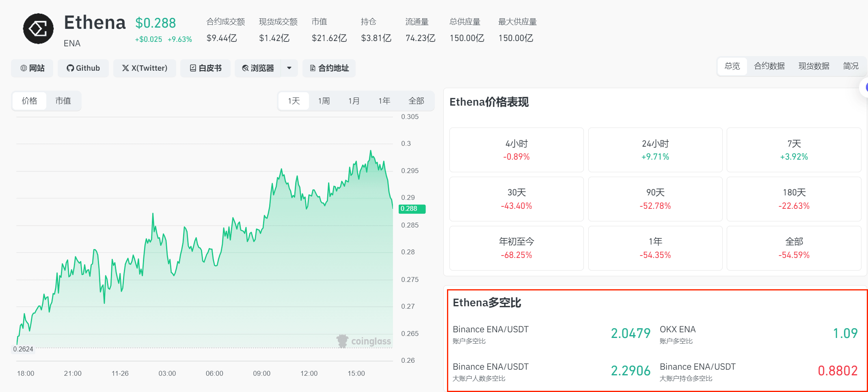Click the 持仓 $3.81亿 stat
Image resolution: width=868 pixels, height=392 pixels.
coord(376,30)
